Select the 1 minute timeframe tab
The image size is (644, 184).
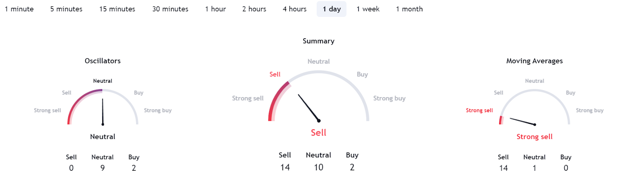(19, 9)
